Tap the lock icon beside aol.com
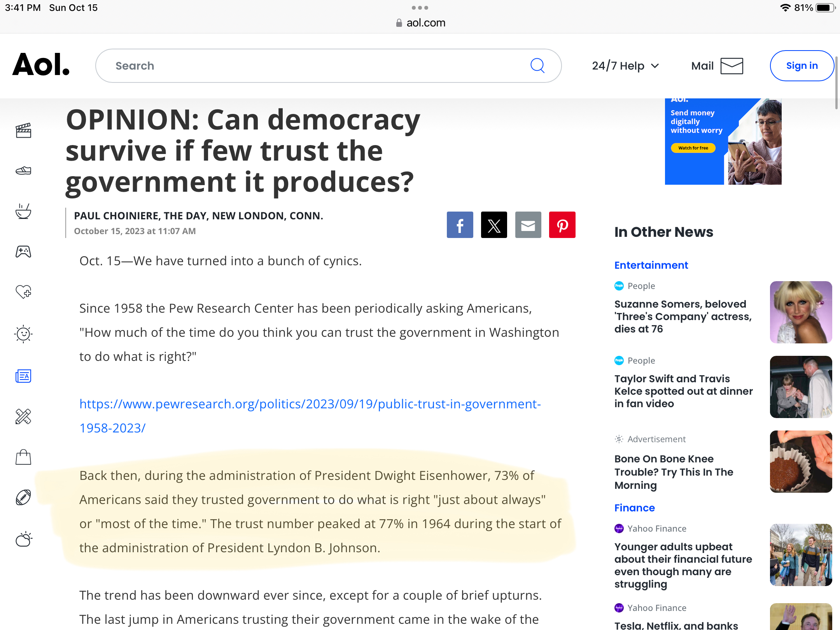Viewport: 840px width, 630px height. [399, 23]
